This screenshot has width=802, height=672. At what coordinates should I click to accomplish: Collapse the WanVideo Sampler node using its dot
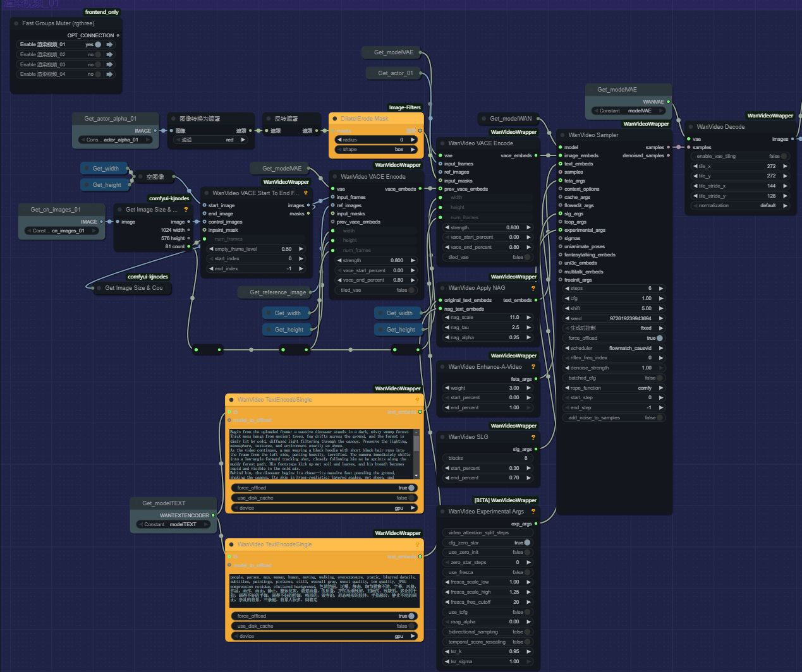562,135
